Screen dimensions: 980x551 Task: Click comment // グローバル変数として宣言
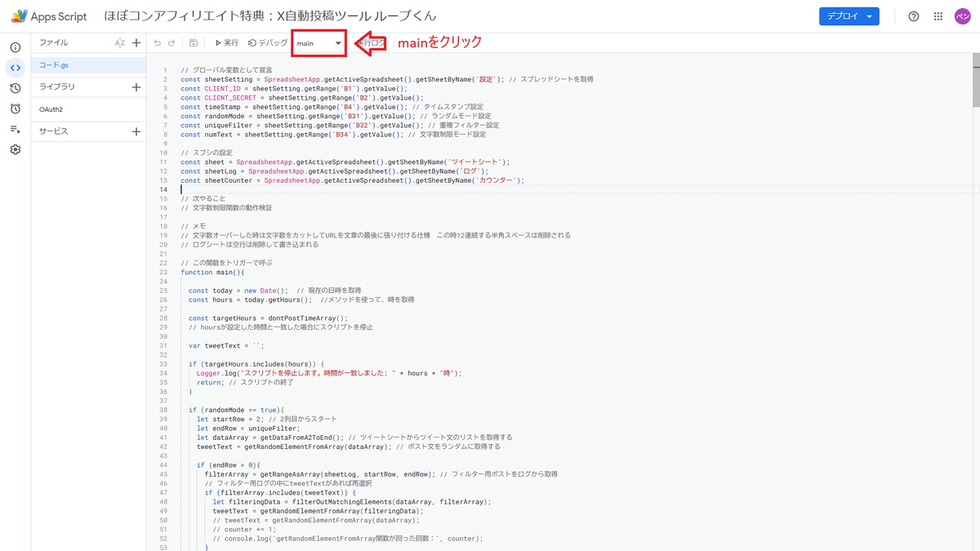tap(226, 70)
